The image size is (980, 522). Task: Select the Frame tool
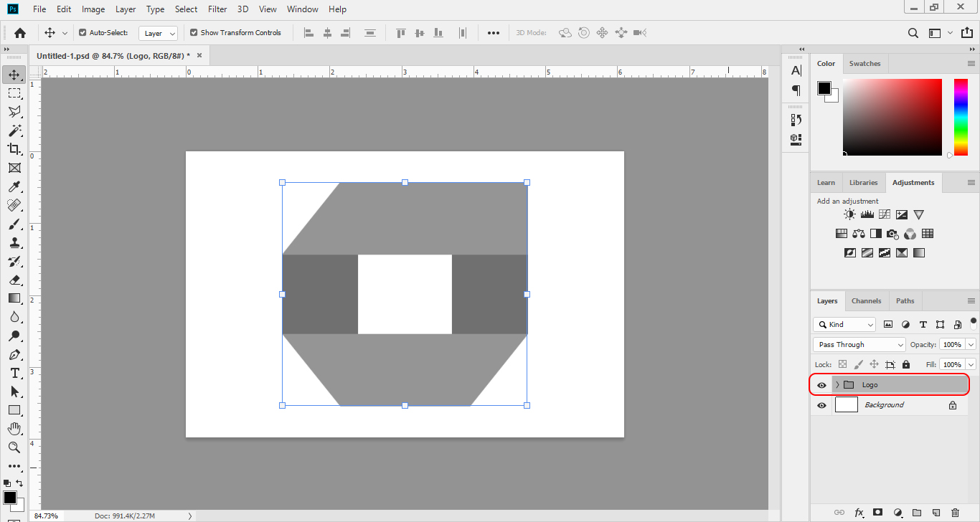click(x=14, y=168)
